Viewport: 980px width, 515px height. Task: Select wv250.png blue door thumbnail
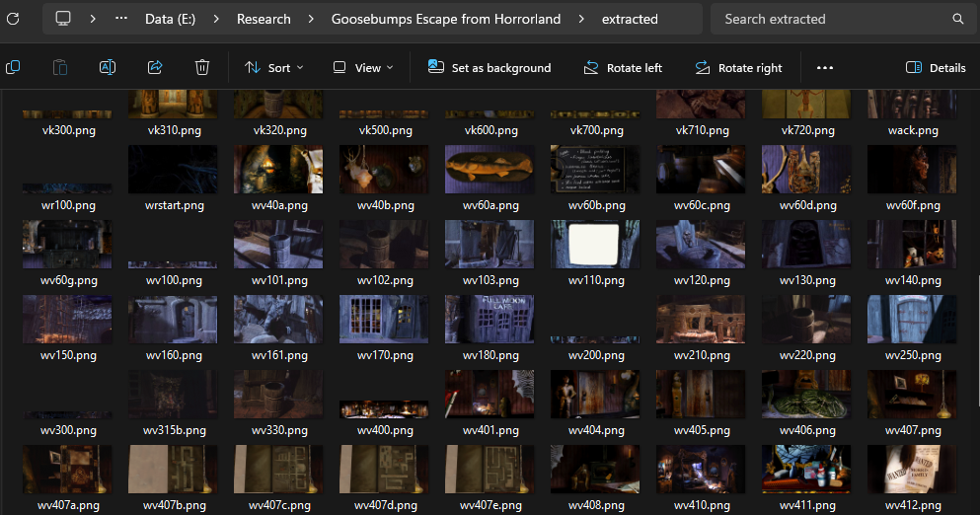coord(913,320)
